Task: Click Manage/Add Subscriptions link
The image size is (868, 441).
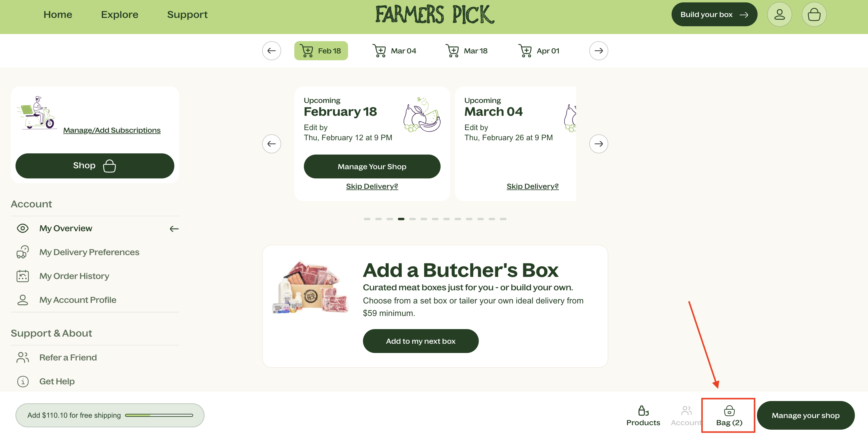Action: tap(112, 130)
